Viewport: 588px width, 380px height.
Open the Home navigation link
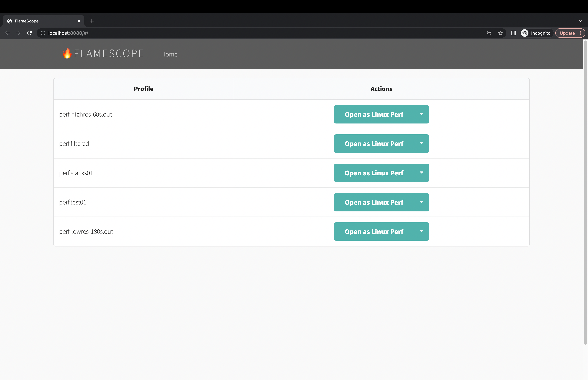169,54
